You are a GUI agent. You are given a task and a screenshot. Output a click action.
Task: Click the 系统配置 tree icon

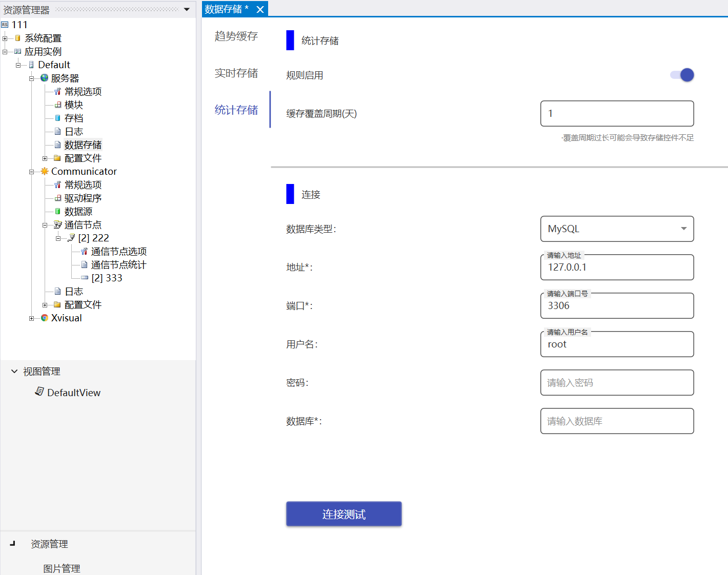pyautogui.click(x=18, y=38)
